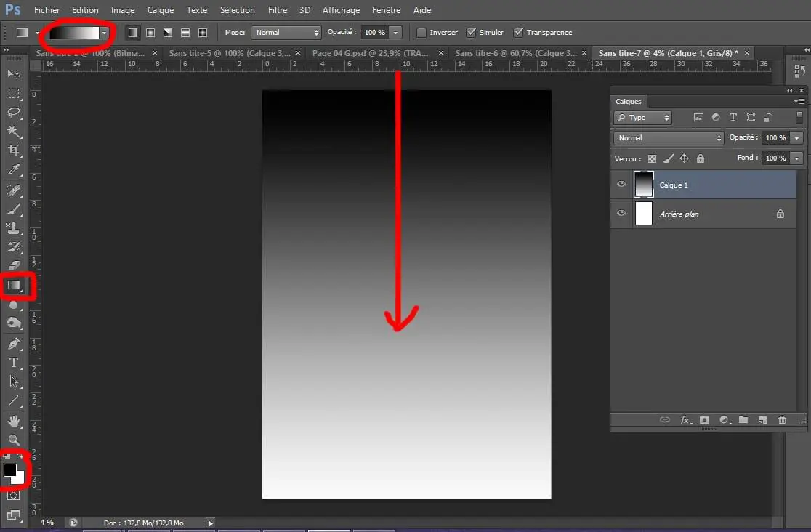
Task: Select the Path Selection tool
Action: coord(14,382)
